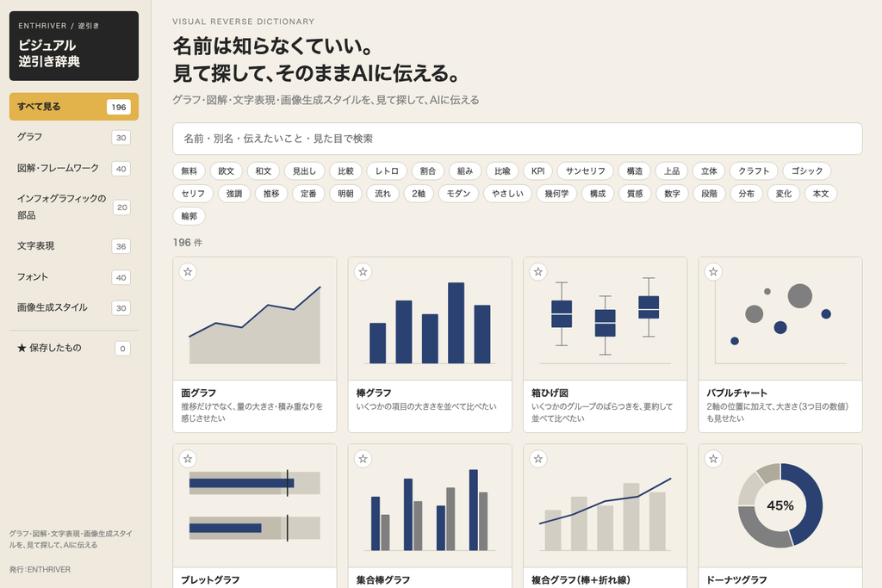Filter by the 見出し tag
The width and height of the screenshot is (882, 588).
304,171
